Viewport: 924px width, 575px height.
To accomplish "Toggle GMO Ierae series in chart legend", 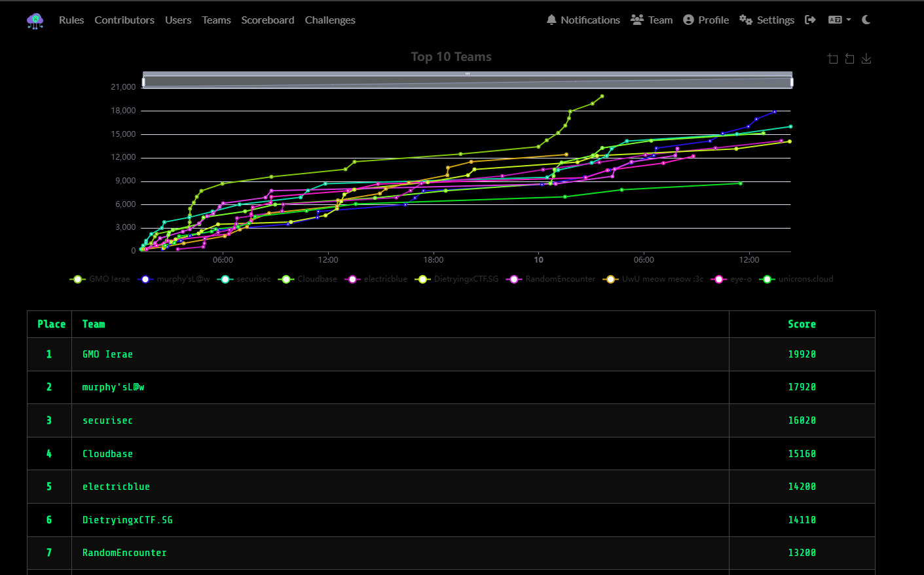I will [x=100, y=279].
